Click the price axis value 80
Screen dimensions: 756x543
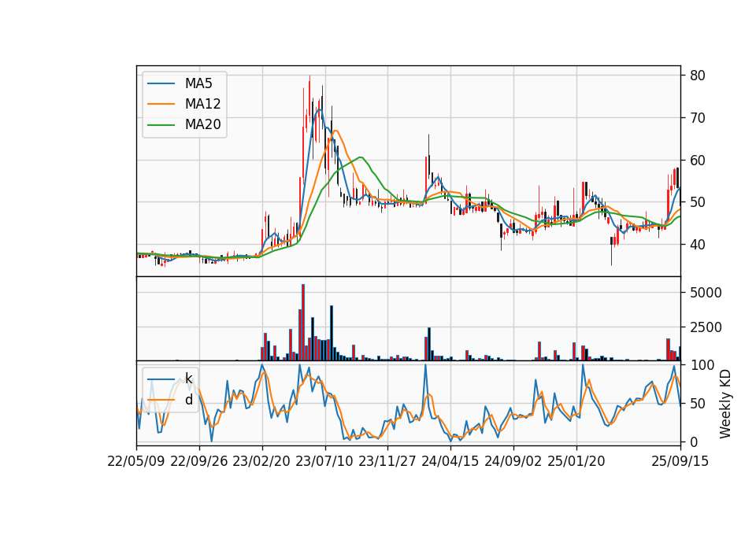click(698, 76)
